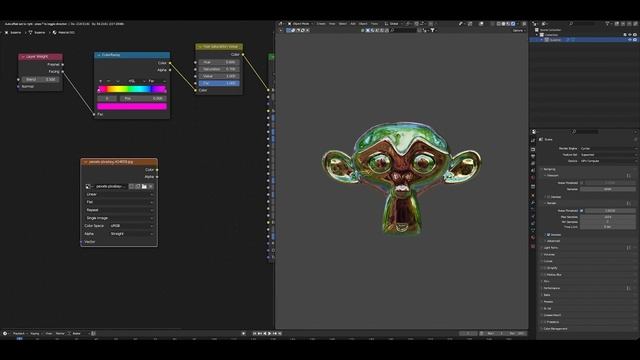
Task: Expand the Color Management panel
Action: 555,329
